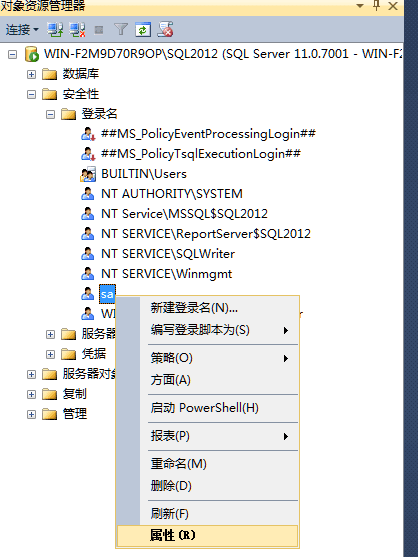Click the connect Object Explorer toolbar icon
Image resolution: width=418 pixels, height=559 pixels.
(55, 30)
